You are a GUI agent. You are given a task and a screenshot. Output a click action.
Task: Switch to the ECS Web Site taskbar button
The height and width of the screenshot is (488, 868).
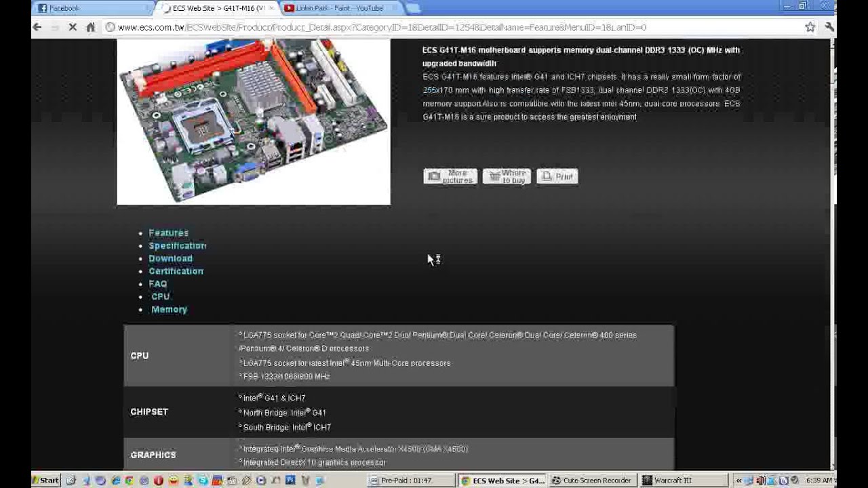pyautogui.click(x=502, y=481)
